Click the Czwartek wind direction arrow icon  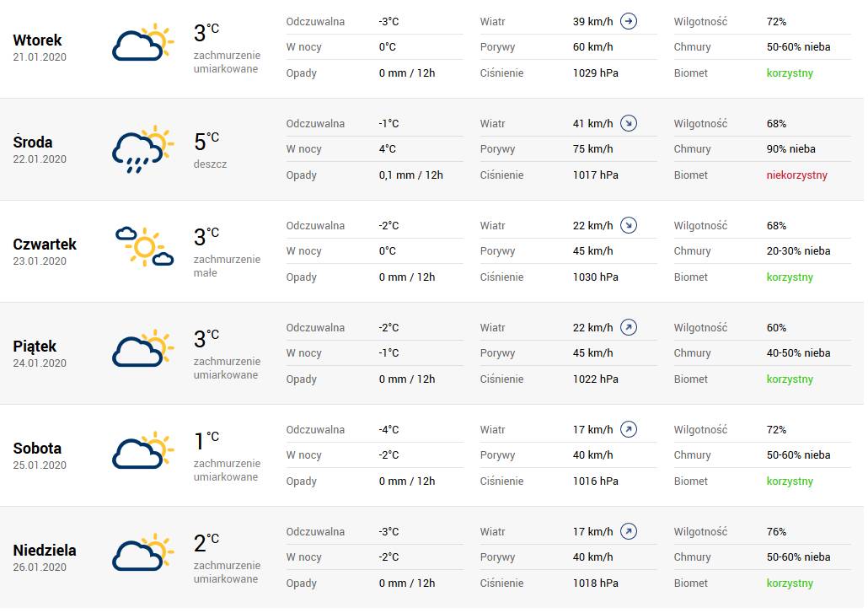pyautogui.click(x=629, y=225)
